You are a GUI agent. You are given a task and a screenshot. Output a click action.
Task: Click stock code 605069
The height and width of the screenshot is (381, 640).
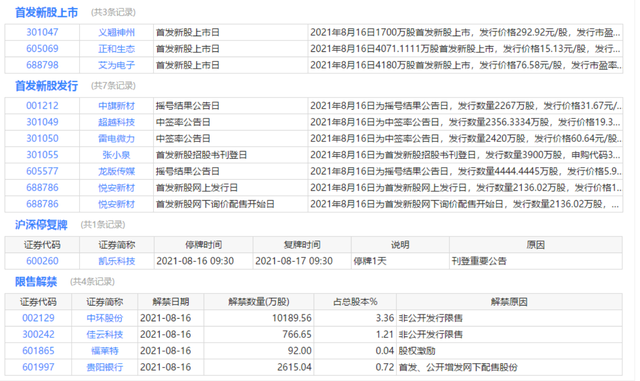pyautogui.click(x=42, y=49)
